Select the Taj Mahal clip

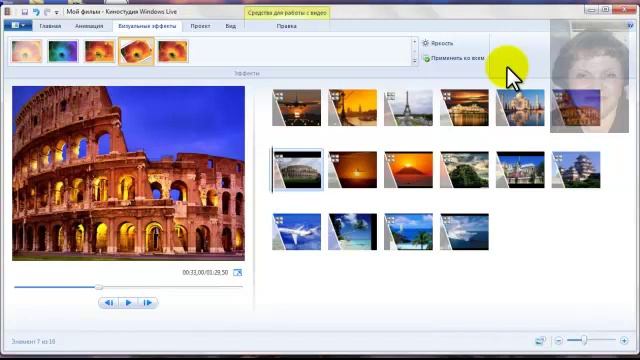click(520, 108)
